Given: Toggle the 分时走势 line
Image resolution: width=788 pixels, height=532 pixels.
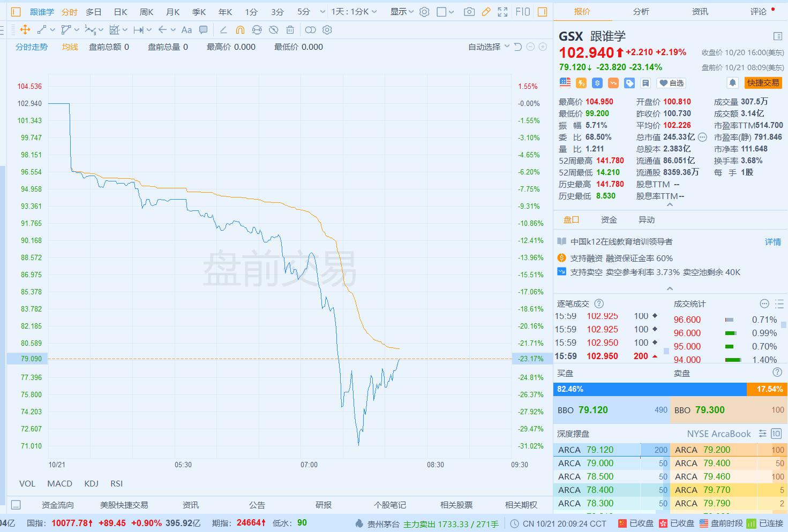Looking at the screenshot, I should pyautogui.click(x=32, y=47).
